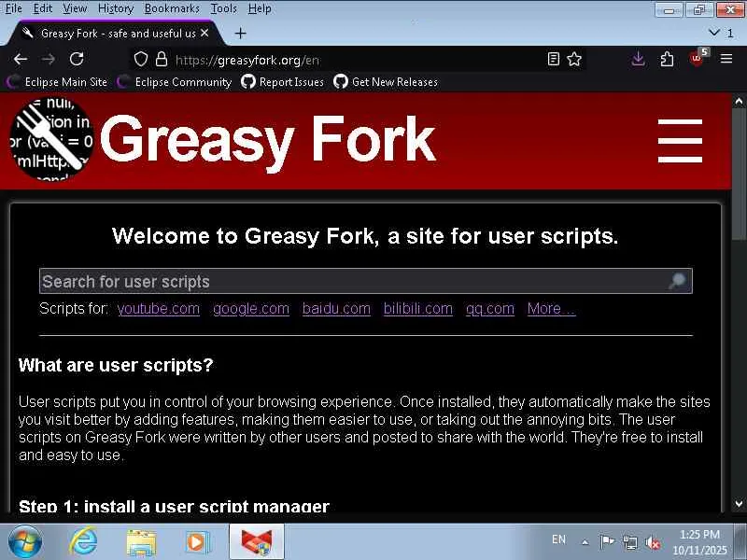
Task: Open network status tray icon
Action: coord(629,542)
